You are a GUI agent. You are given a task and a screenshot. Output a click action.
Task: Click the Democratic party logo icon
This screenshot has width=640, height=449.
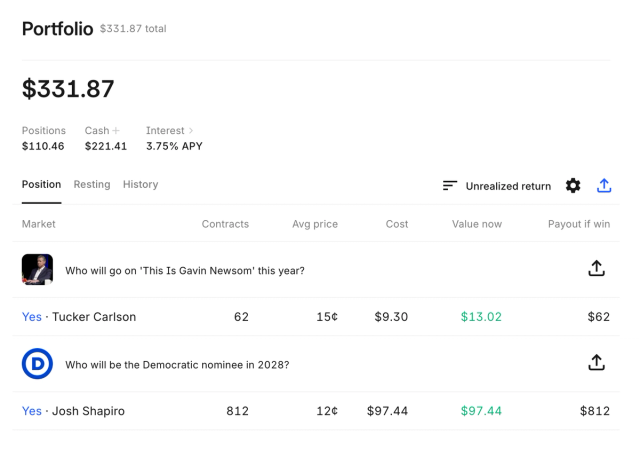pyautogui.click(x=37, y=364)
